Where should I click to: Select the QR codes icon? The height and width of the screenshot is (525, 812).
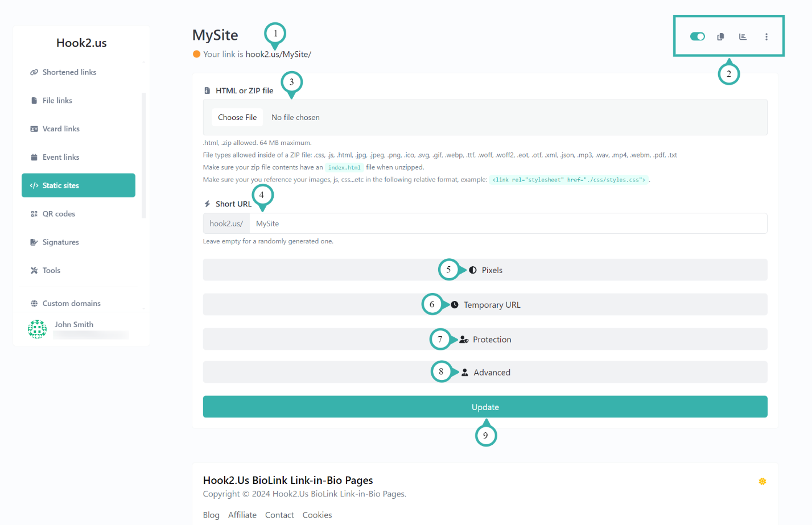(35, 213)
